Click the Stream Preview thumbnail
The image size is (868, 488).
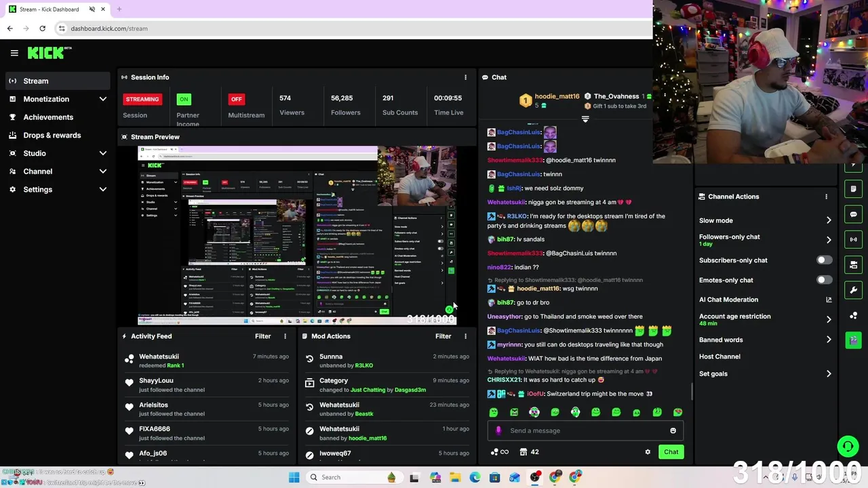[x=297, y=235]
